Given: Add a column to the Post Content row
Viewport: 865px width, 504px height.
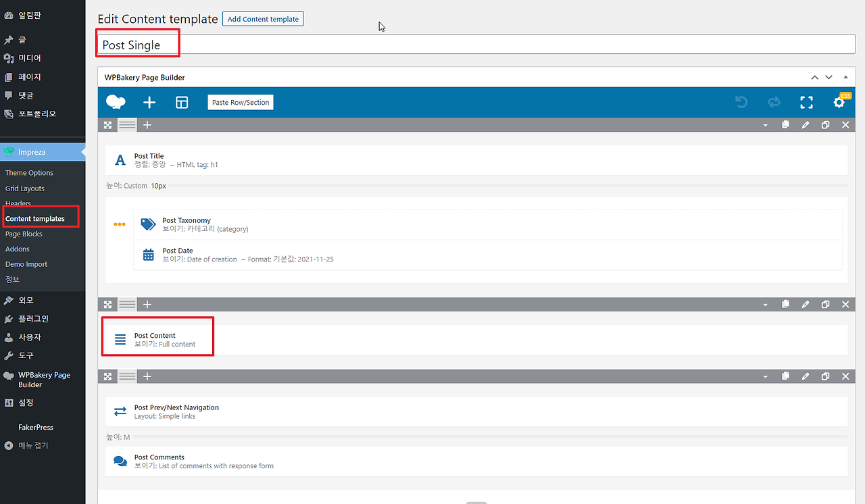Looking at the screenshot, I should 147,305.
